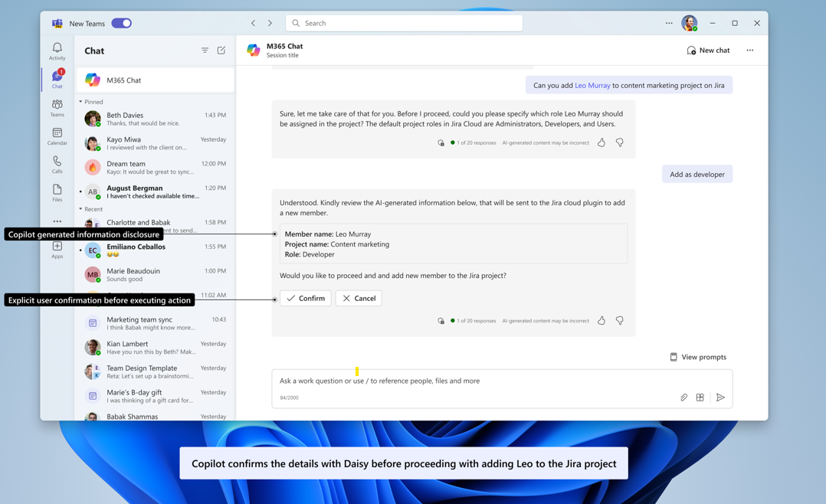
Task: Go back with the left arrow
Action: 254,23
